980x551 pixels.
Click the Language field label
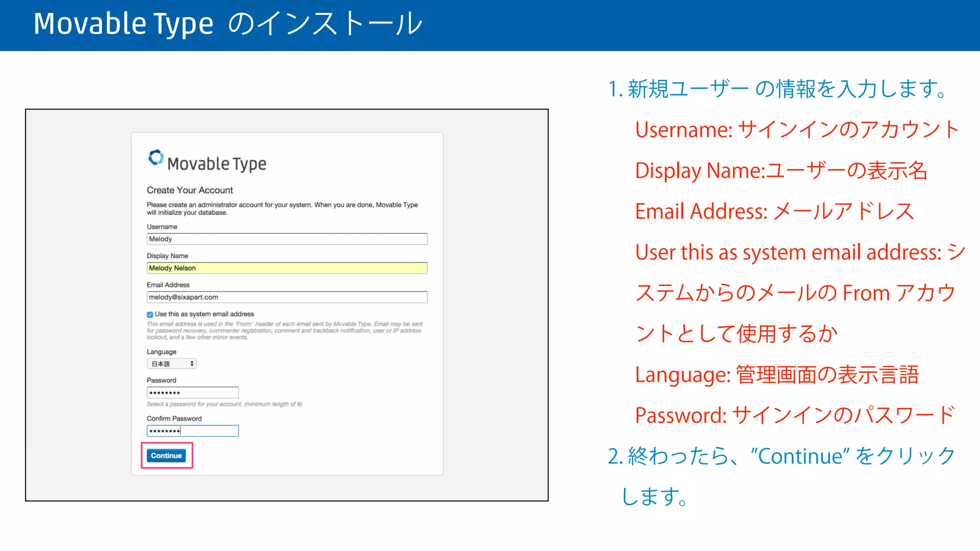coord(161,352)
